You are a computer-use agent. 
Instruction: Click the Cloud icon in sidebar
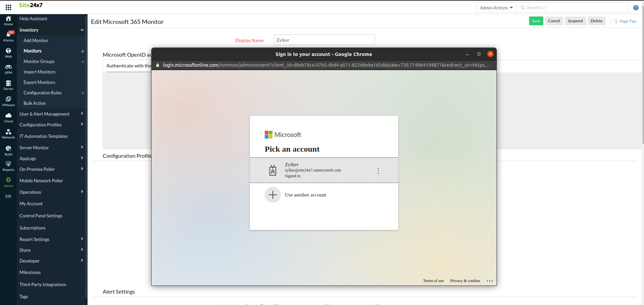click(x=8, y=117)
